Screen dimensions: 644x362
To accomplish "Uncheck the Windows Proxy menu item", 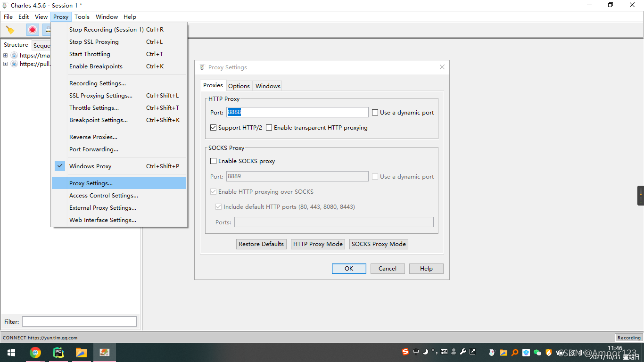I will point(119,166).
